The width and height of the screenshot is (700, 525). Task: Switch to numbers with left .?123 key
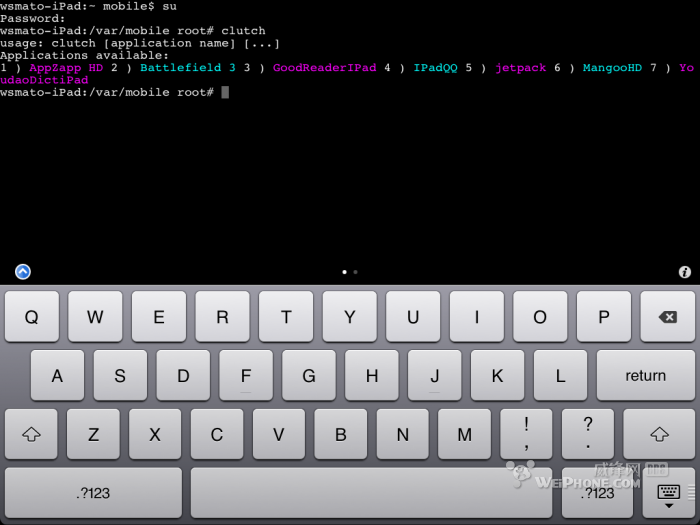coord(93,493)
